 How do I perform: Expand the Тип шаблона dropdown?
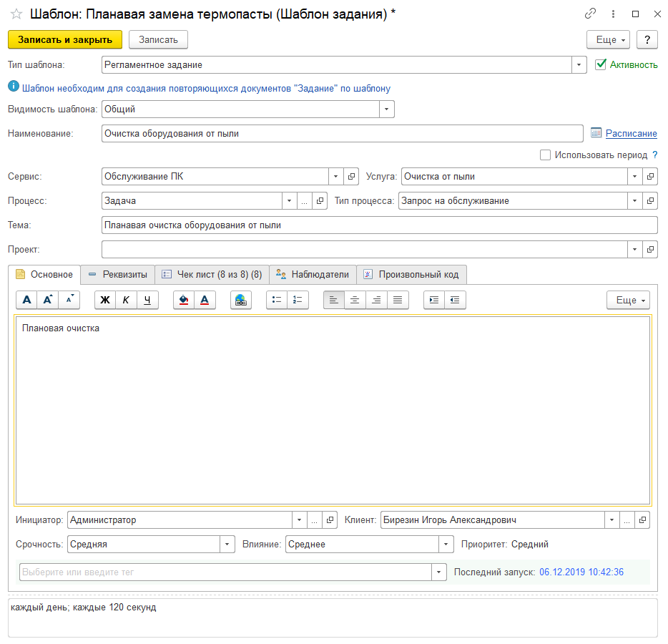point(579,65)
